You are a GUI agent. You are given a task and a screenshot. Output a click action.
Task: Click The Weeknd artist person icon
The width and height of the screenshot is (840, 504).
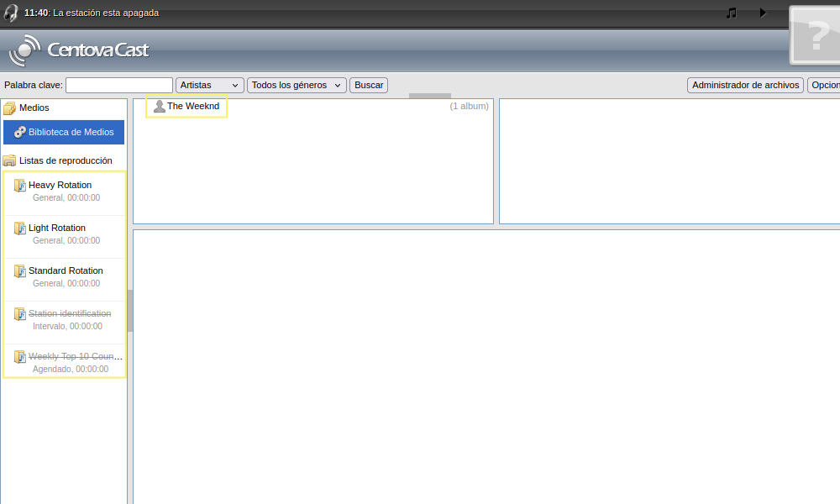[x=160, y=107]
